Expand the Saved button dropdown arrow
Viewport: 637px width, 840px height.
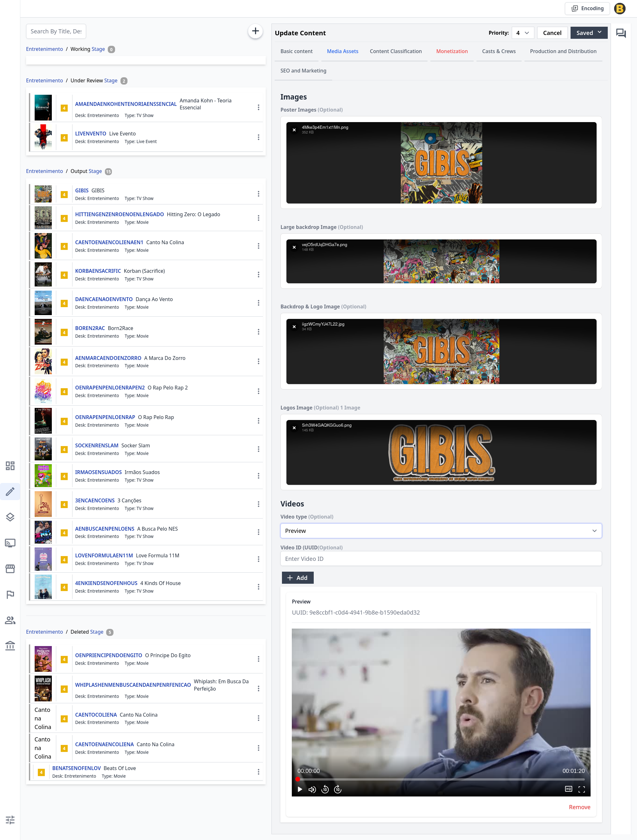(600, 33)
